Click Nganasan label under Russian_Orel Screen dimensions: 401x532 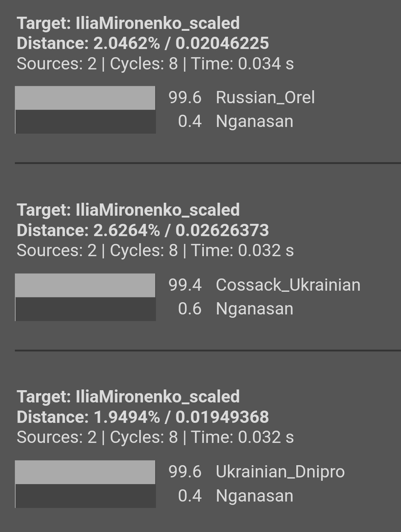pyautogui.click(x=255, y=122)
